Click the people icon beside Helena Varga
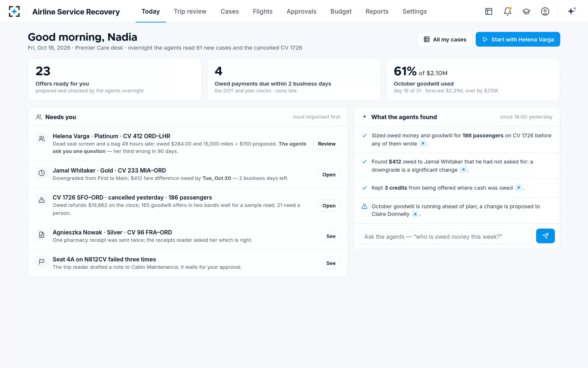Image resolution: width=588 pixels, height=368 pixels. click(x=42, y=139)
